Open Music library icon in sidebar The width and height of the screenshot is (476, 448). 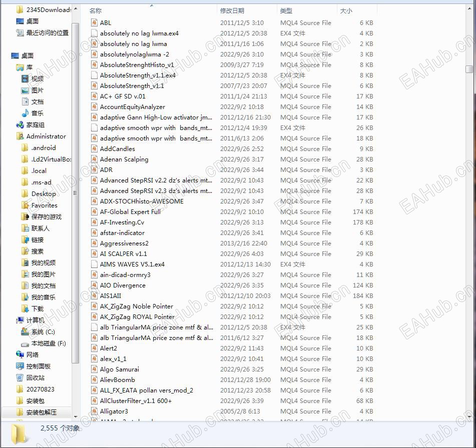(x=25, y=113)
